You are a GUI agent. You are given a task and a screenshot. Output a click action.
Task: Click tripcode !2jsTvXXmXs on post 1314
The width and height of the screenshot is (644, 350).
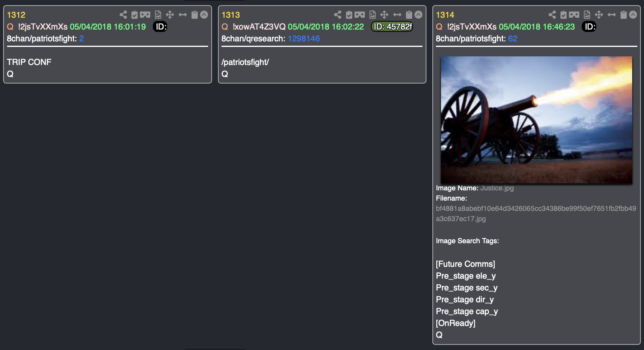pos(472,27)
